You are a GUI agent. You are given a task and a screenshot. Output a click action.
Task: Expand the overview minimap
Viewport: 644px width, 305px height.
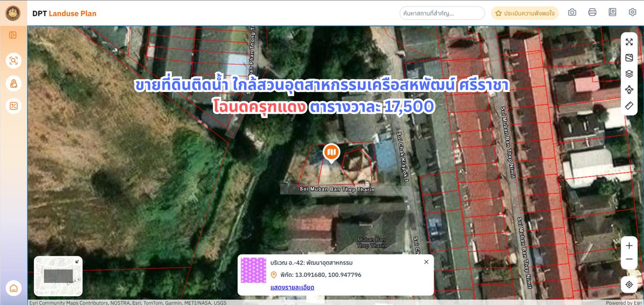[x=77, y=261]
